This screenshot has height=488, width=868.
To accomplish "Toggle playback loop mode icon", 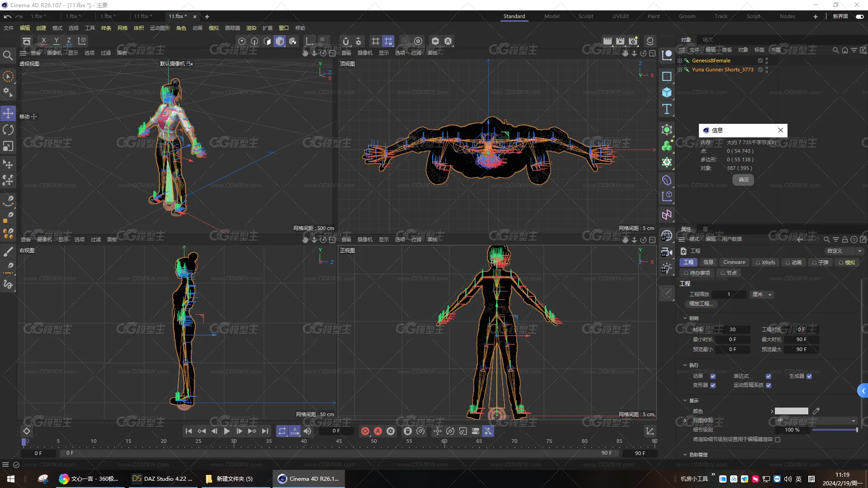I will point(282,431).
